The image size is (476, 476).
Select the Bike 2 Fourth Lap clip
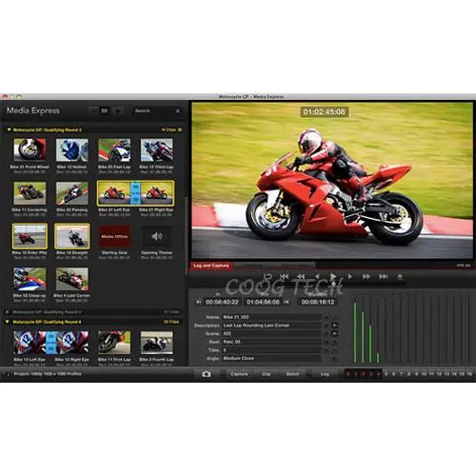pyautogui.click(x=157, y=343)
